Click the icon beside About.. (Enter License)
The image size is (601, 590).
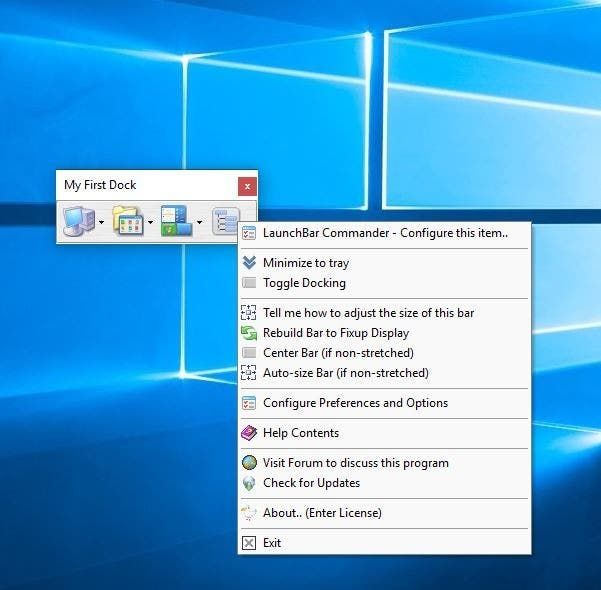click(249, 513)
